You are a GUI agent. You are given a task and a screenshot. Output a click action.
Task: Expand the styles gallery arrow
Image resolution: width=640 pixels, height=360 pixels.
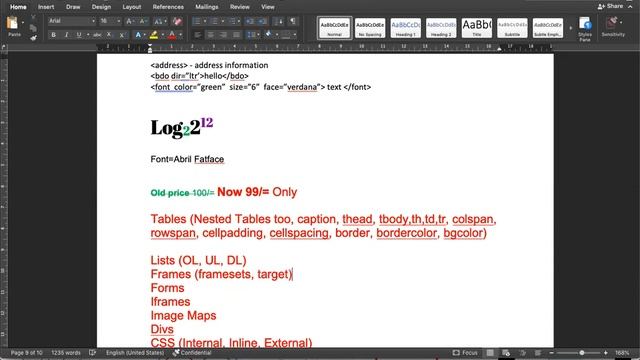pos(571,28)
